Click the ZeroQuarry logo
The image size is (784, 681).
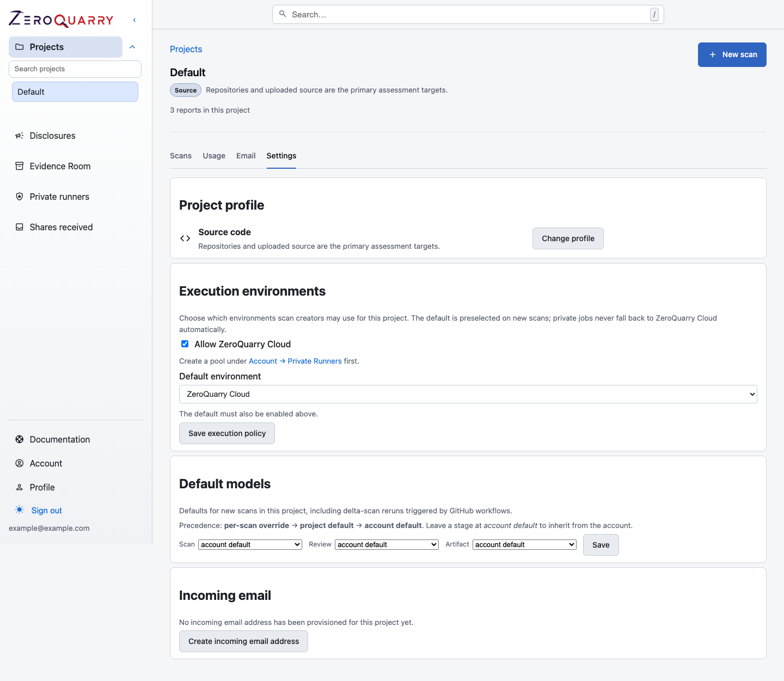coord(61,20)
